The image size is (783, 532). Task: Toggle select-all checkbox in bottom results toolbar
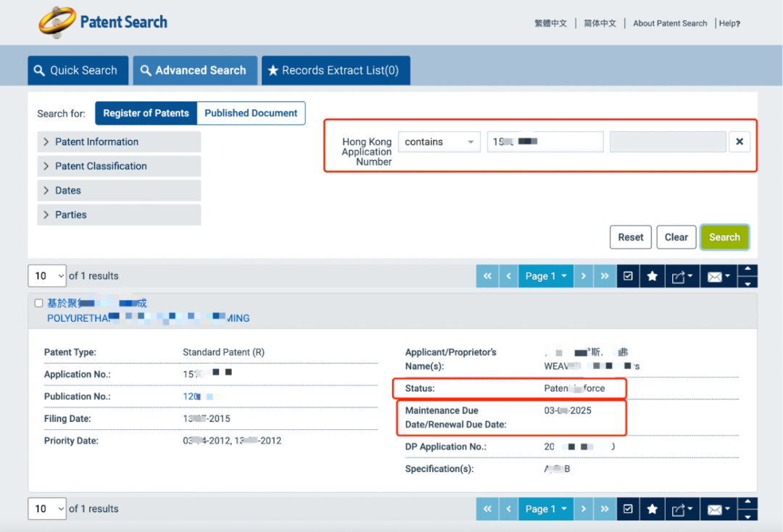pos(628,509)
